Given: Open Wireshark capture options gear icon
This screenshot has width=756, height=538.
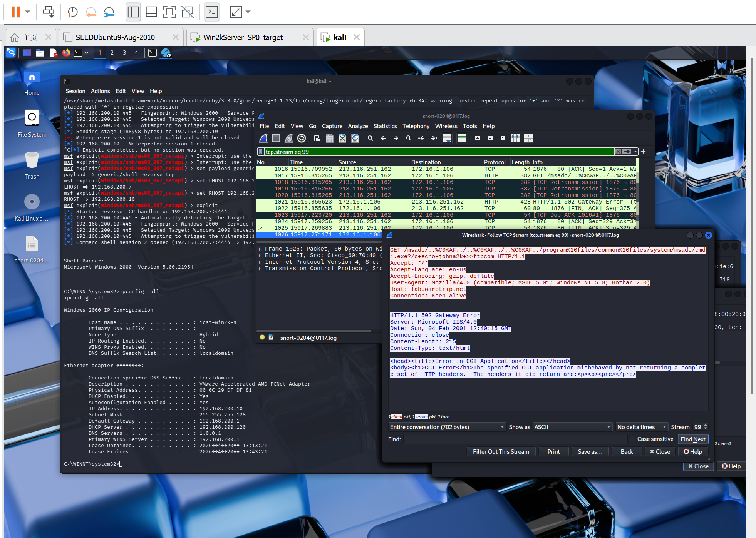Looking at the screenshot, I should [302, 138].
